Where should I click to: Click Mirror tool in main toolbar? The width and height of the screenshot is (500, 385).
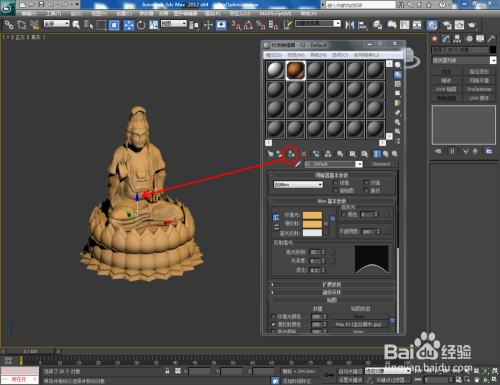[350, 25]
